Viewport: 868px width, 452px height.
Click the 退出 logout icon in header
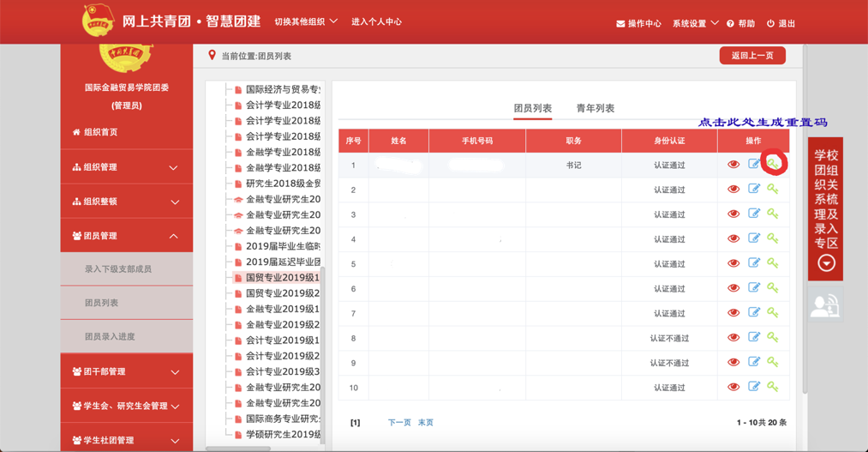[770, 24]
